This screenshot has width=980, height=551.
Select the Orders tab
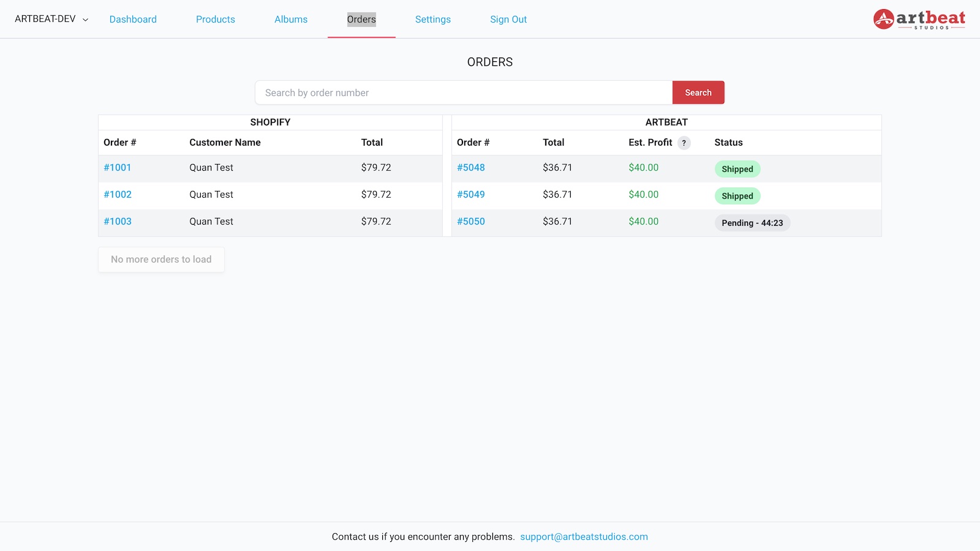tap(361, 19)
